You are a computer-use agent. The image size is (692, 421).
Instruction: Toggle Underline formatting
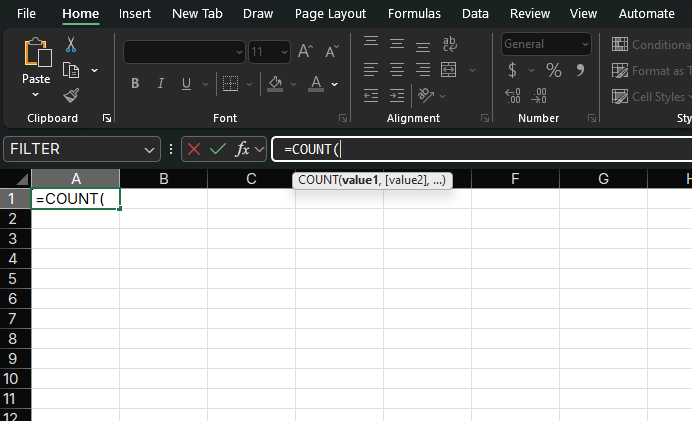click(186, 83)
